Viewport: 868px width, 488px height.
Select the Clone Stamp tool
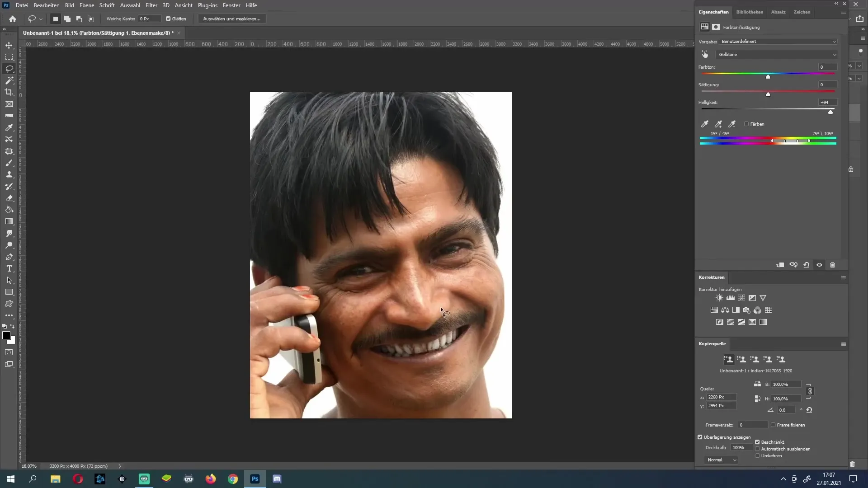pyautogui.click(x=9, y=174)
